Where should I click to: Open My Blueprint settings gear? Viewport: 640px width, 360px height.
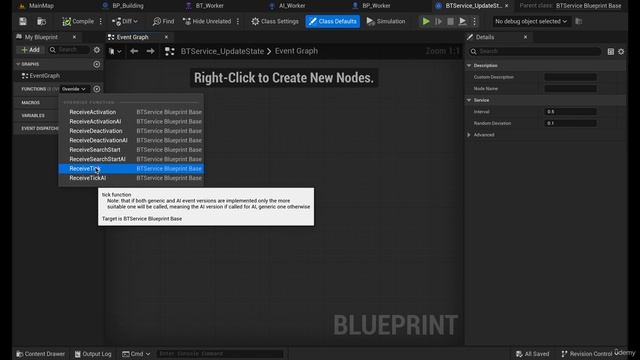click(97, 50)
